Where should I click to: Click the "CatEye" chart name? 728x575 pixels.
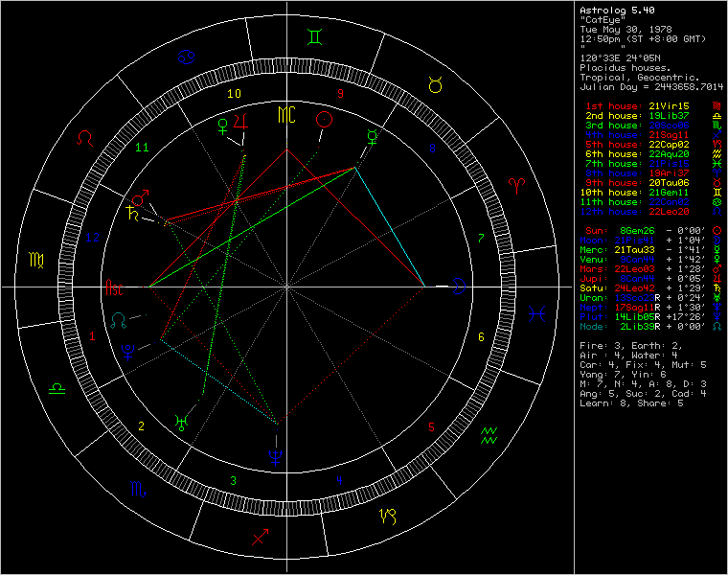tap(603, 20)
